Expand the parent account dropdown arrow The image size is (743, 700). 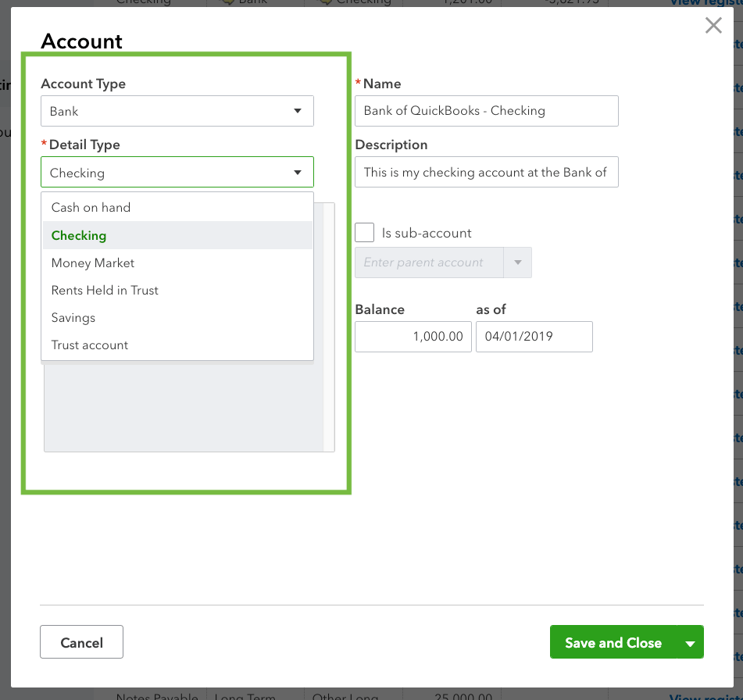517,262
